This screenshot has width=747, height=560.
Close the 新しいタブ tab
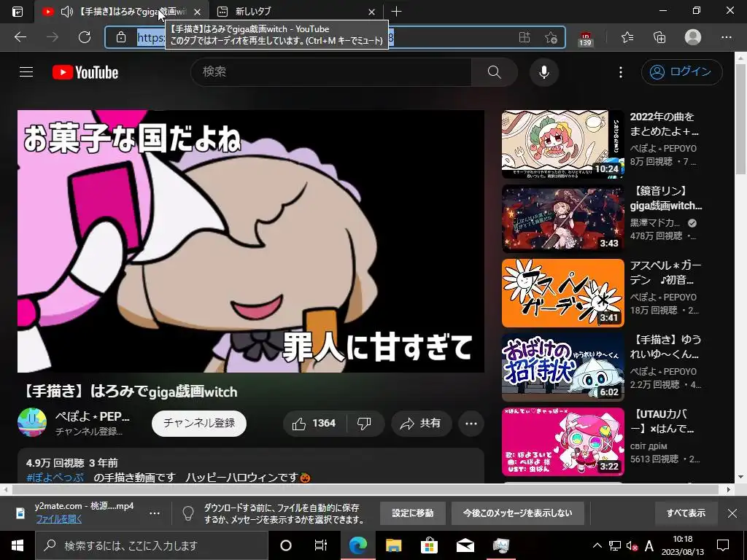pos(371,12)
